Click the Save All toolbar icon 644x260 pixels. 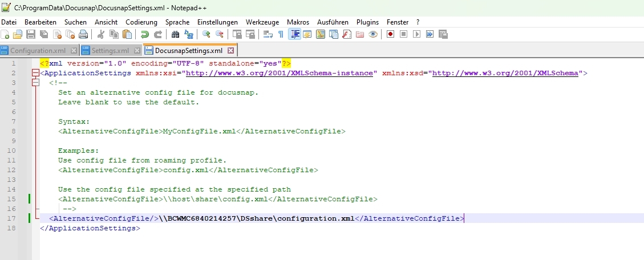coord(44,34)
